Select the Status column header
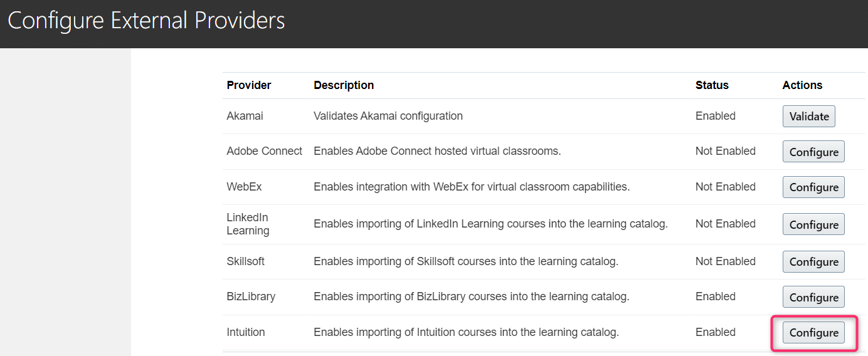 [712, 85]
